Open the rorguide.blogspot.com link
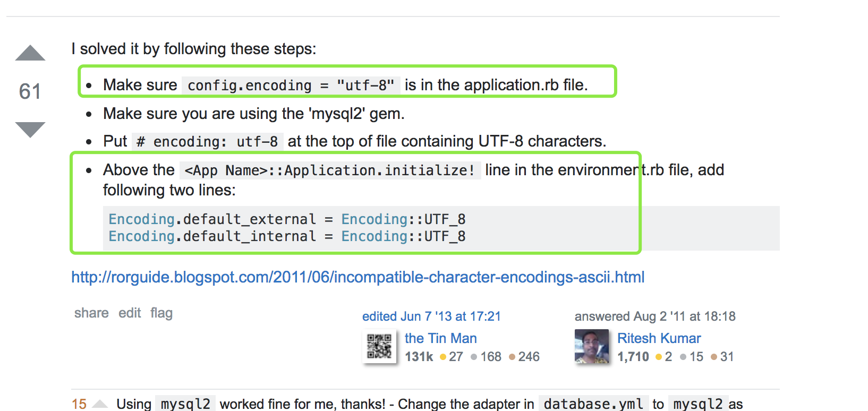This screenshot has height=411, width=868. (358, 277)
